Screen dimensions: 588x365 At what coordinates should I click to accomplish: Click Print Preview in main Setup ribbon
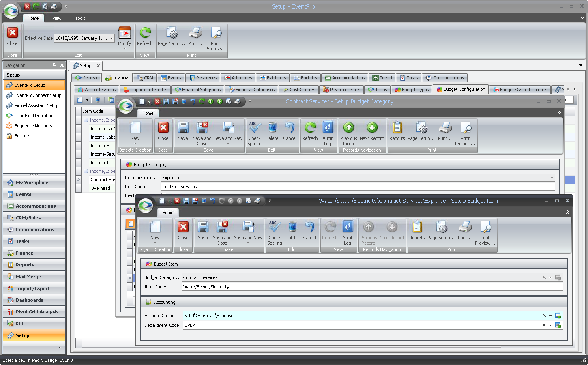[x=215, y=39]
